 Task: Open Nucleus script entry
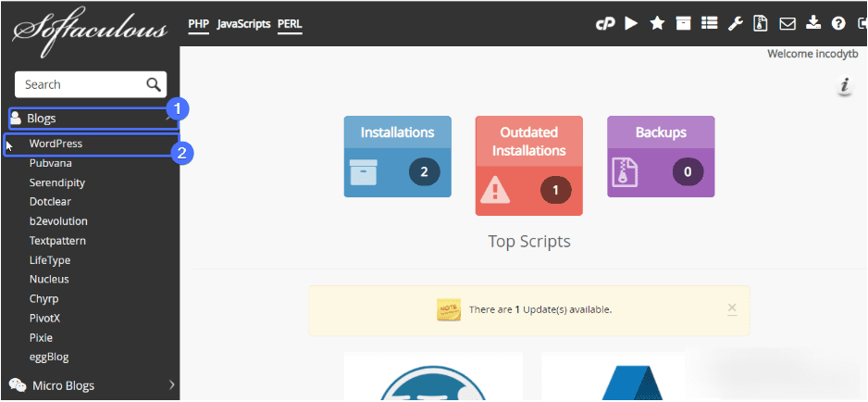tap(49, 279)
